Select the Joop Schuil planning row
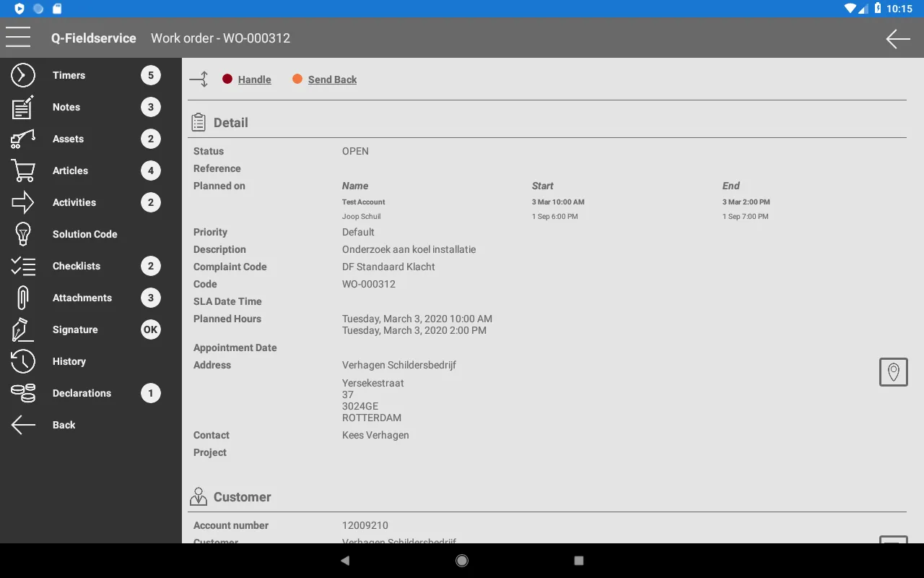 click(x=556, y=216)
